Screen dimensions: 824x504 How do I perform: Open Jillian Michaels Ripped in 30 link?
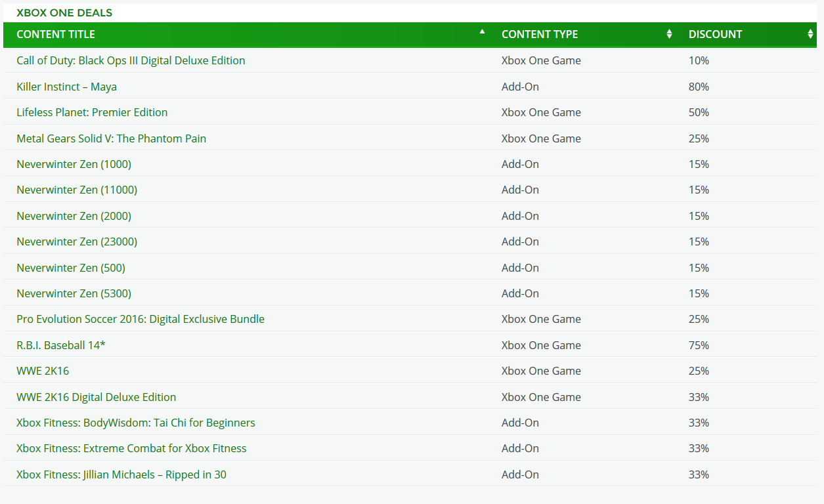pyautogui.click(x=121, y=474)
